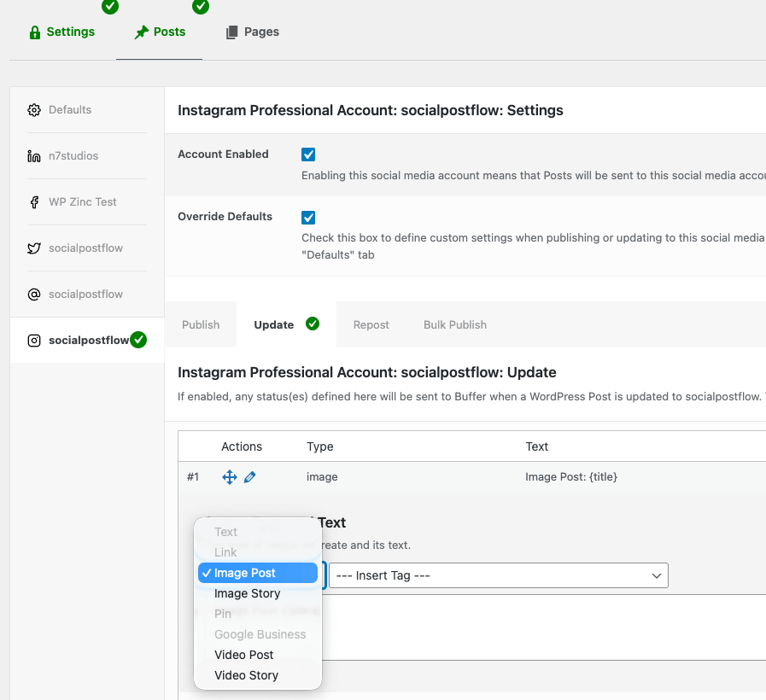Image resolution: width=766 pixels, height=700 pixels.
Task: Open the Repost sub-tab
Action: coord(371,325)
